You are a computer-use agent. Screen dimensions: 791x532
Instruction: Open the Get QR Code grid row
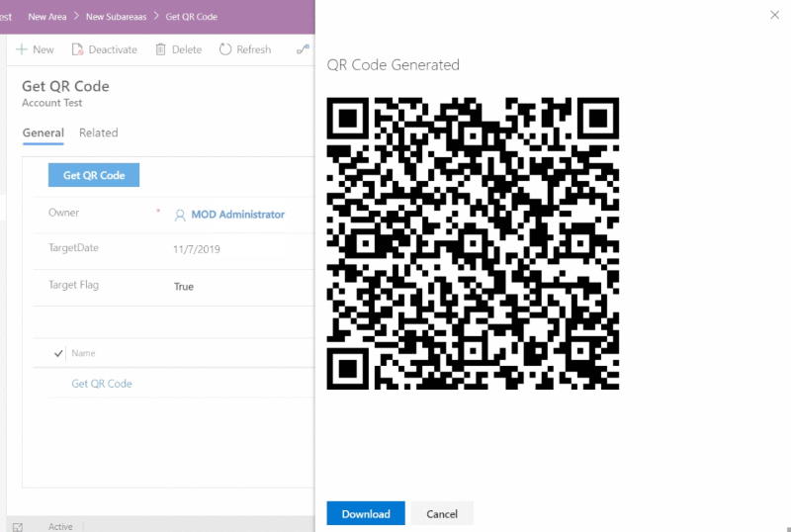click(x=102, y=384)
